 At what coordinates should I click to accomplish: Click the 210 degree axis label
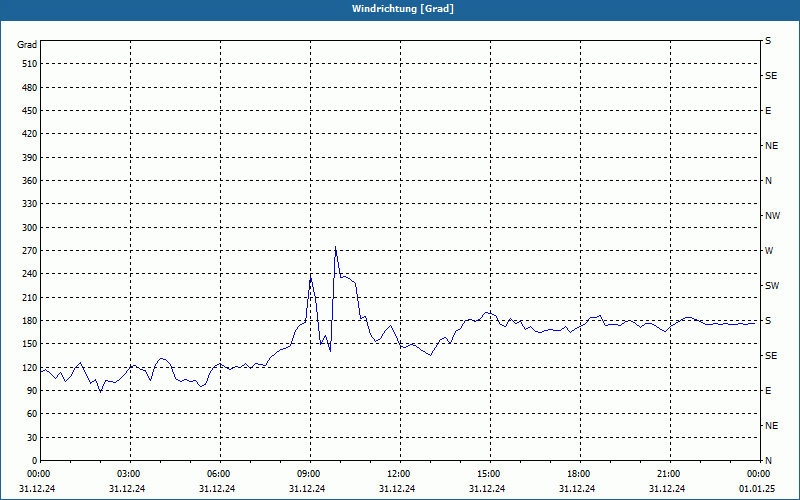click(x=30, y=297)
